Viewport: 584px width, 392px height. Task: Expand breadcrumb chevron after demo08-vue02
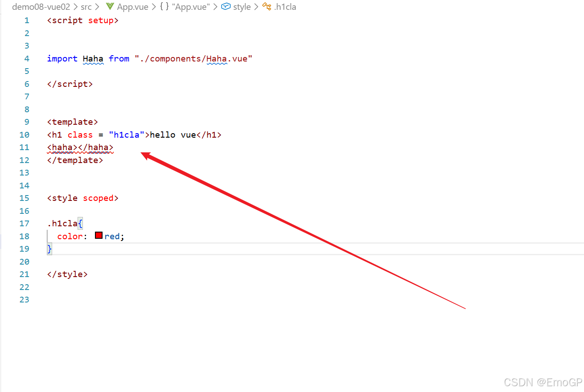coord(75,7)
